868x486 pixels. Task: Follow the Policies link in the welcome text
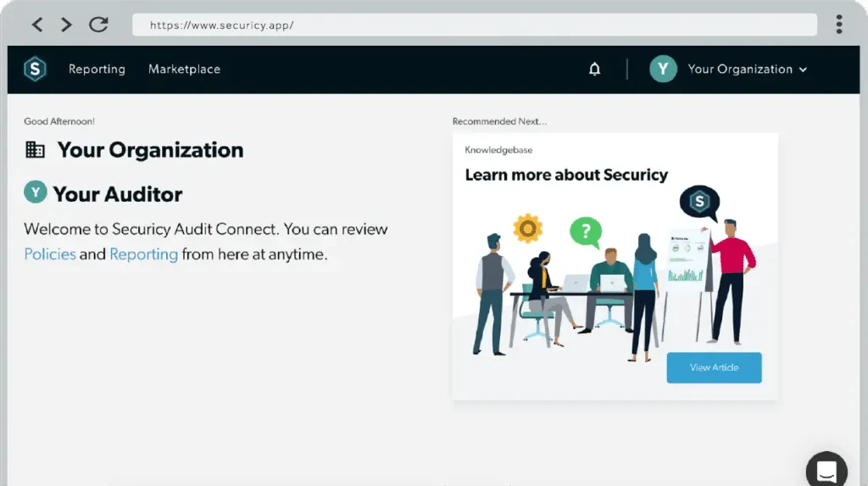pos(50,254)
